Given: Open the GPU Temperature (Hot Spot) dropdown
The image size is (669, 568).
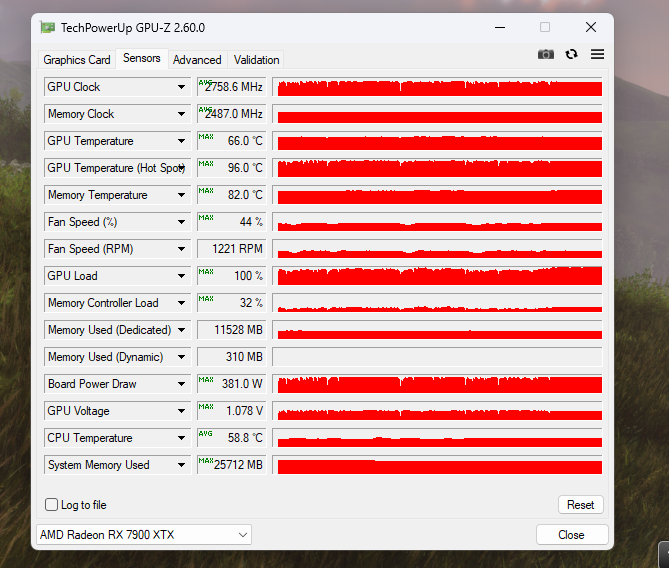Looking at the screenshot, I should [x=117, y=168].
